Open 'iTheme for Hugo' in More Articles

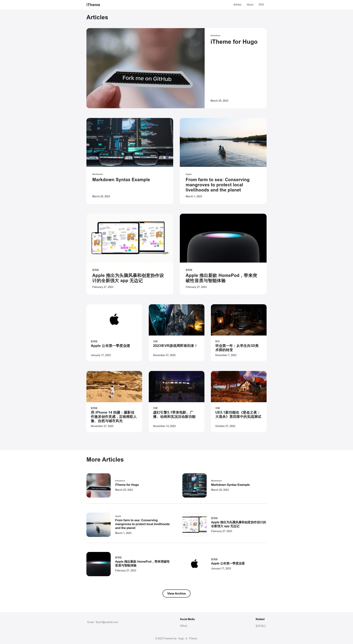pos(127,485)
